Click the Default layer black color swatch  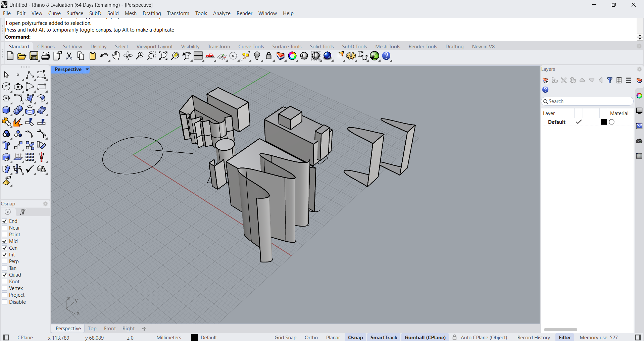pos(604,122)
